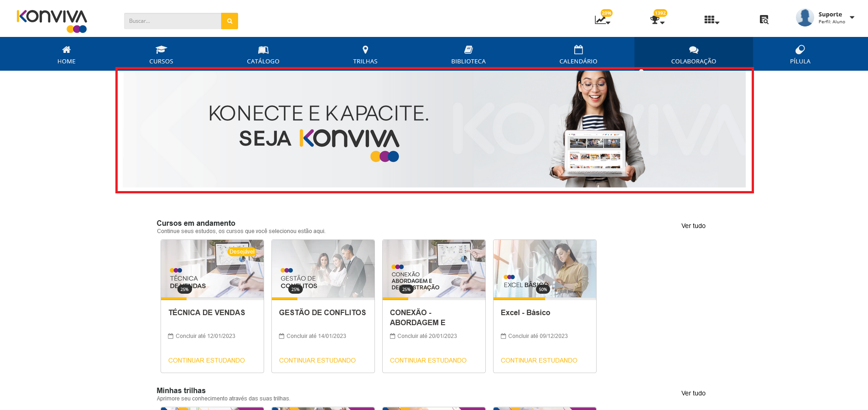Image resolution: width=868 pixels, height=410 pixels.
Task: Open the BIBLIOTECA menu item
Action: [468, 54]
